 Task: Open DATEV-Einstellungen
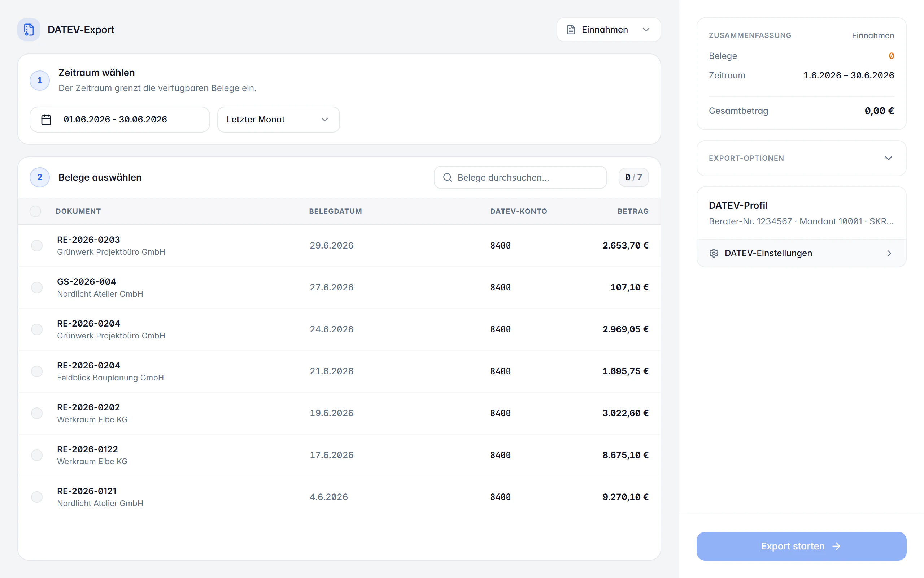[x=801, y=253]
